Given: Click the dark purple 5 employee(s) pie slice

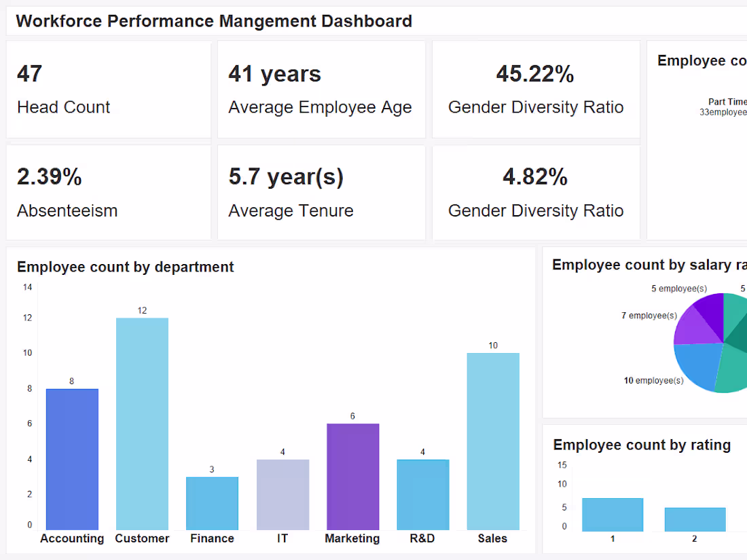Looking at the screenshot, I should (x=711, y=312).
